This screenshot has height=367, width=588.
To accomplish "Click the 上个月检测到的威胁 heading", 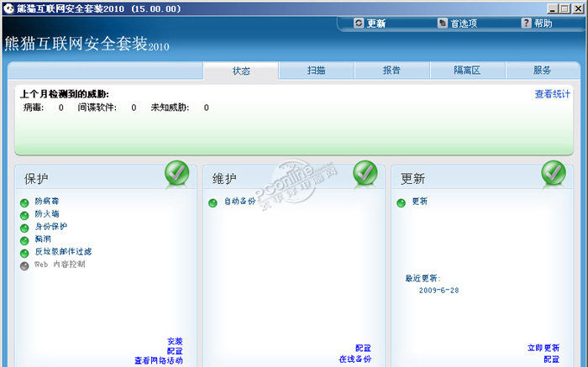I will [65, 94].
